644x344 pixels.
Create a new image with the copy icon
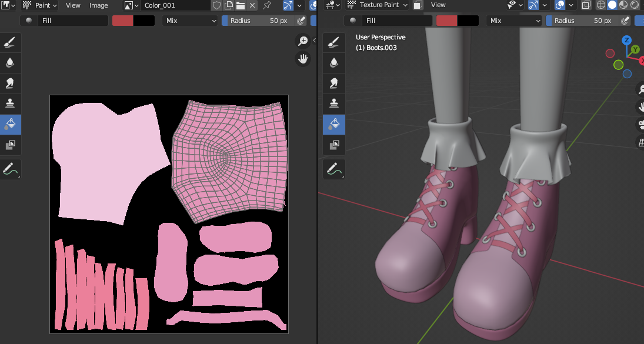pos(229,5)
